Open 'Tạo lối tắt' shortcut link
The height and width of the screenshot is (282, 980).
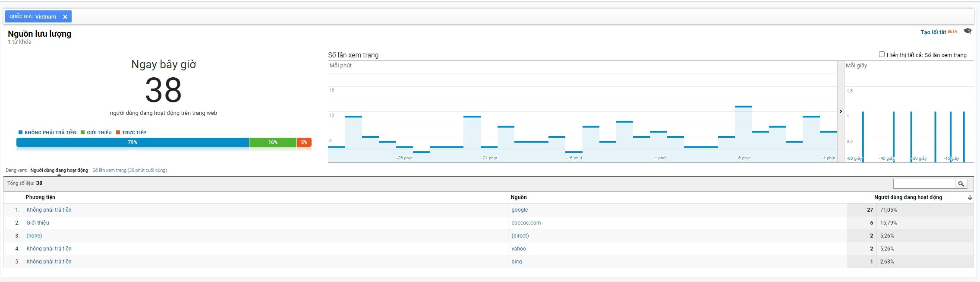pos(933,32)
